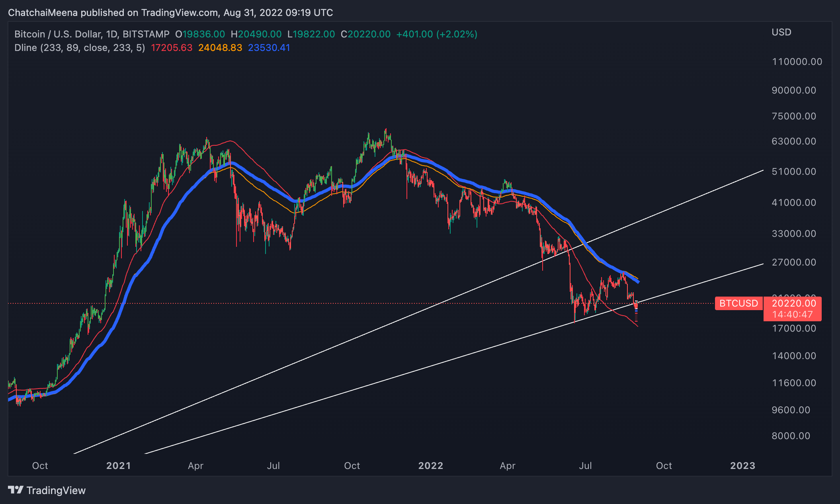Viewport: 840px width, 504px height.
Task: Click the current price label 20220.00
Action: tap(794, 303)
